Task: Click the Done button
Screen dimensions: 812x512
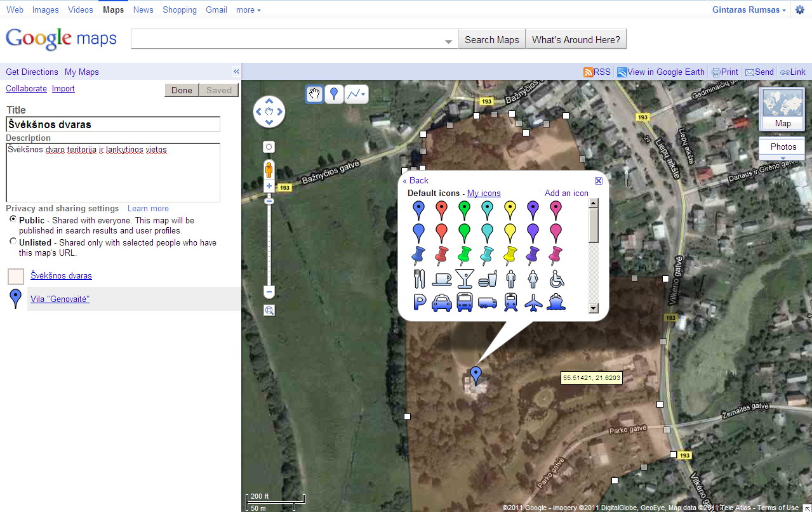Action: (x=182, y=90)
